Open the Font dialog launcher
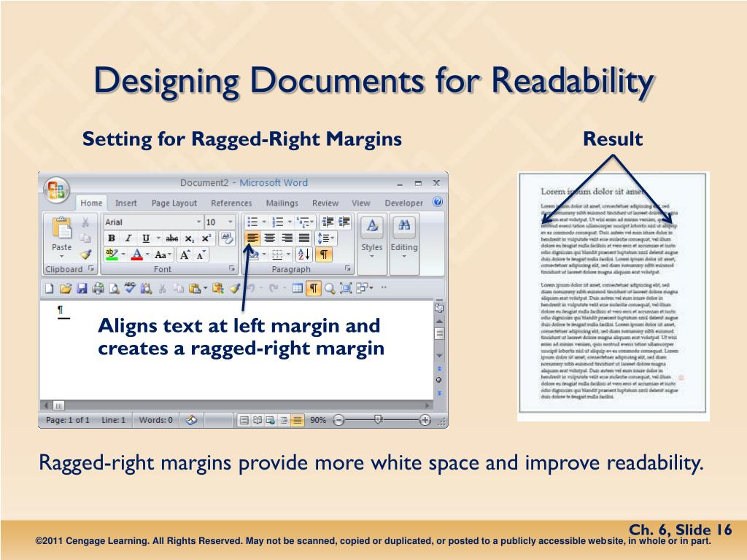747x560 pixels. point(232,268)
